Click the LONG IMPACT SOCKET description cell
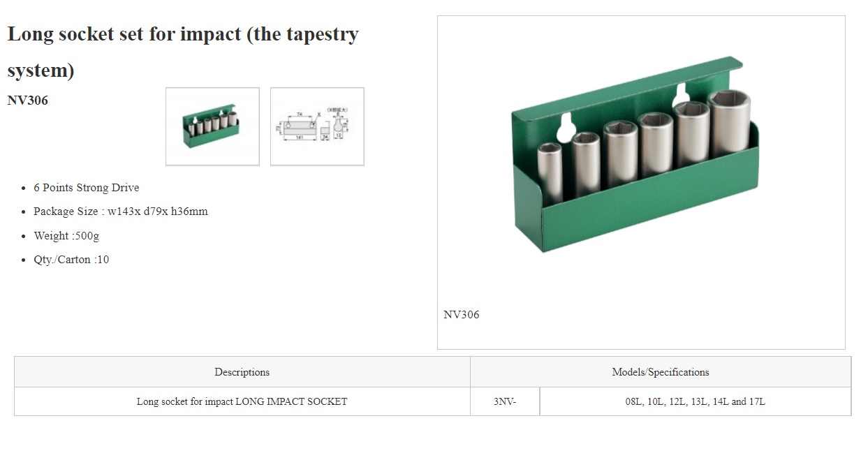This screenshot has width=868, height=467. pos(242,401)
